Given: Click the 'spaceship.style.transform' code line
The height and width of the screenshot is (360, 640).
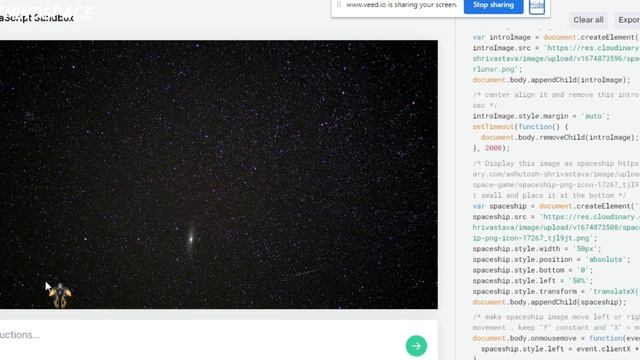Looking at the screenshot, I should pyautogui.click(x=556, y=291).
